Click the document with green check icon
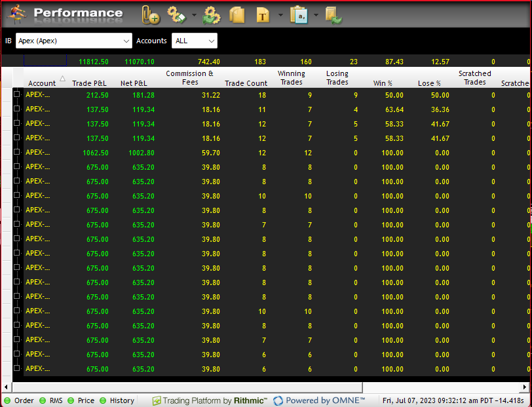 coord(333,14)
